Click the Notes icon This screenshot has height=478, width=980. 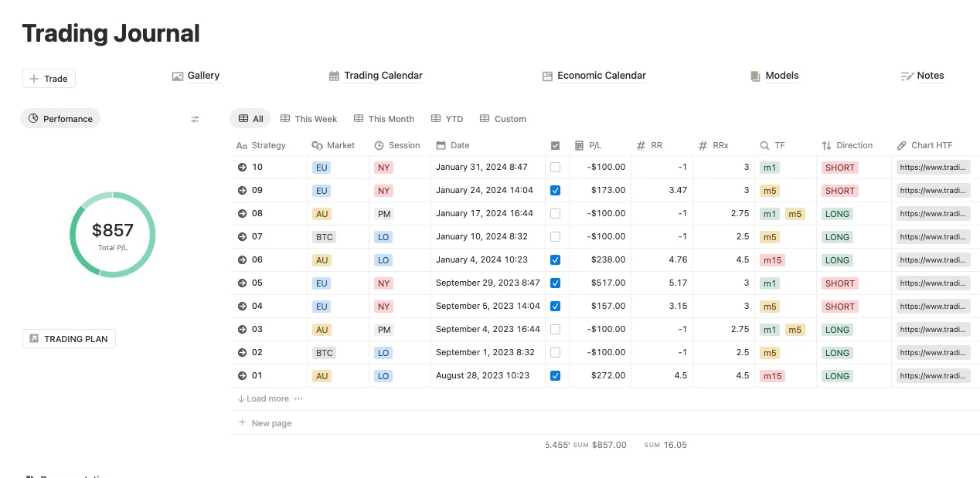(x=907, y=75)
